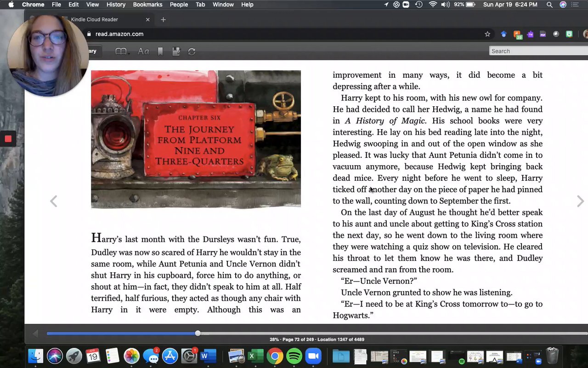588x368 pixels.
Task: Open Finder from the dock
Action: pos(35,356)
